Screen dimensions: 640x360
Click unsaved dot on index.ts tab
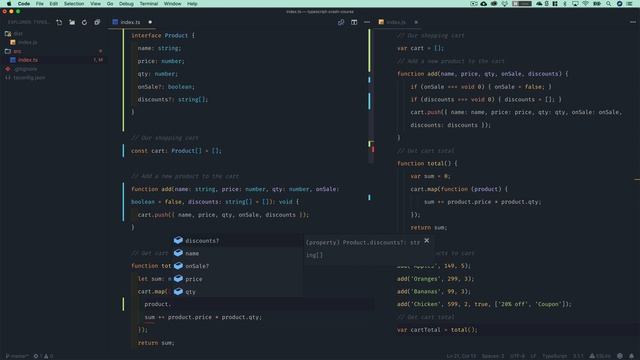point(150,22)
